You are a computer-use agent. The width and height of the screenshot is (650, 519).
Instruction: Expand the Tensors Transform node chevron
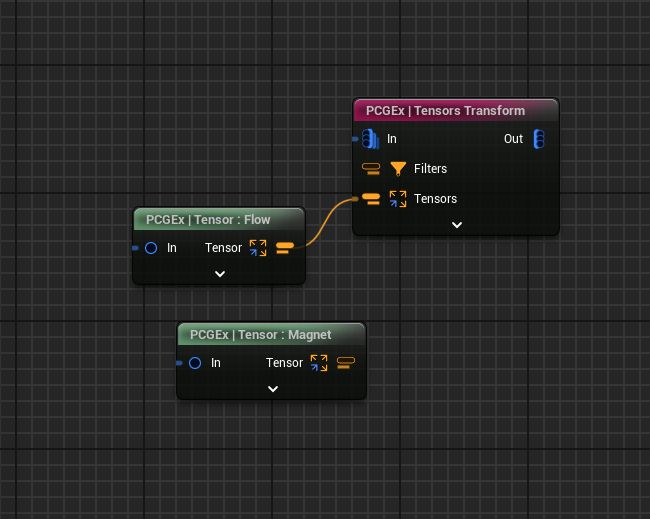point(457,225)
